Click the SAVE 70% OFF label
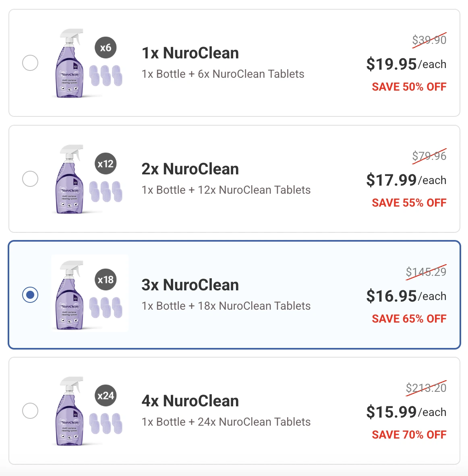Image resolution: width=468 pixels, height=476 pixels. point(408,435)
